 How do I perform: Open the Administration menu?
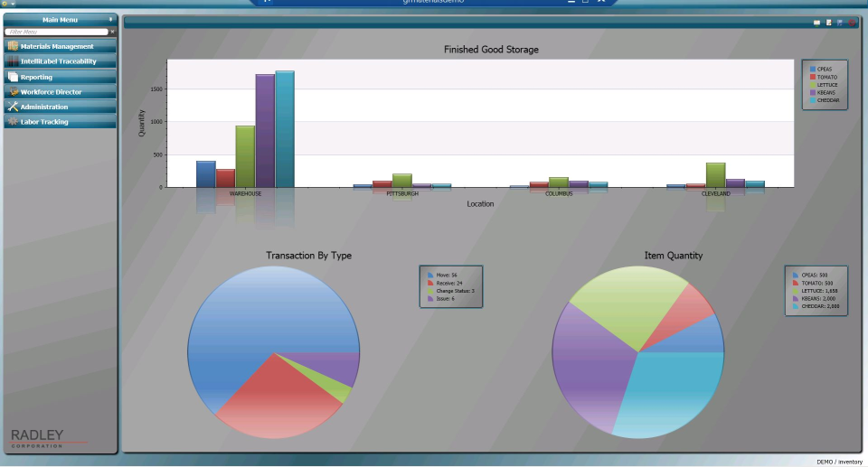click(61, 107)
